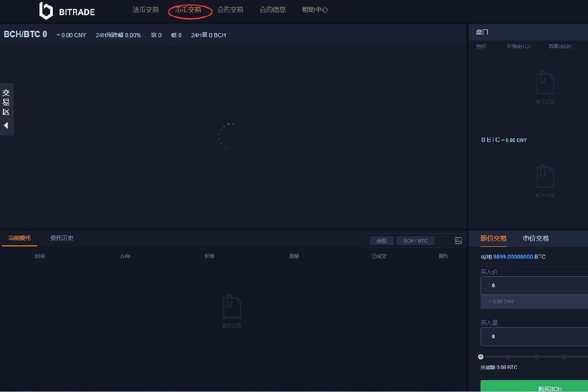Switch to 市价交易 market order tab
This screenshot has height=392, width=588.
click(x=536, y=239)
